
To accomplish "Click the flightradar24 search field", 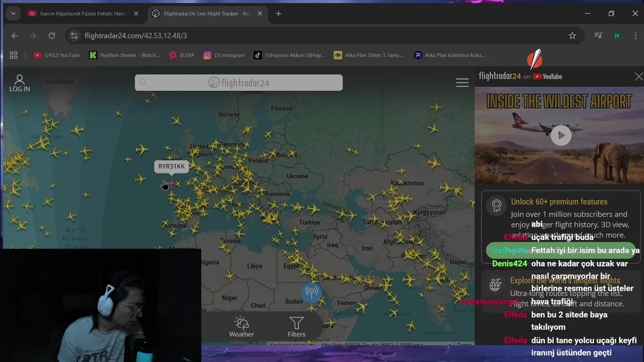I will 238,82.
